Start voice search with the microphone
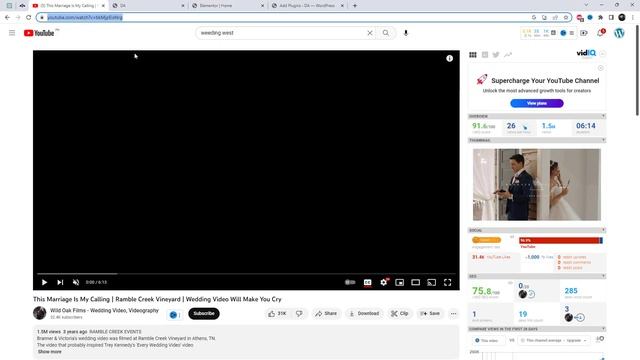The image size is (640, 360). pos(406,33)
